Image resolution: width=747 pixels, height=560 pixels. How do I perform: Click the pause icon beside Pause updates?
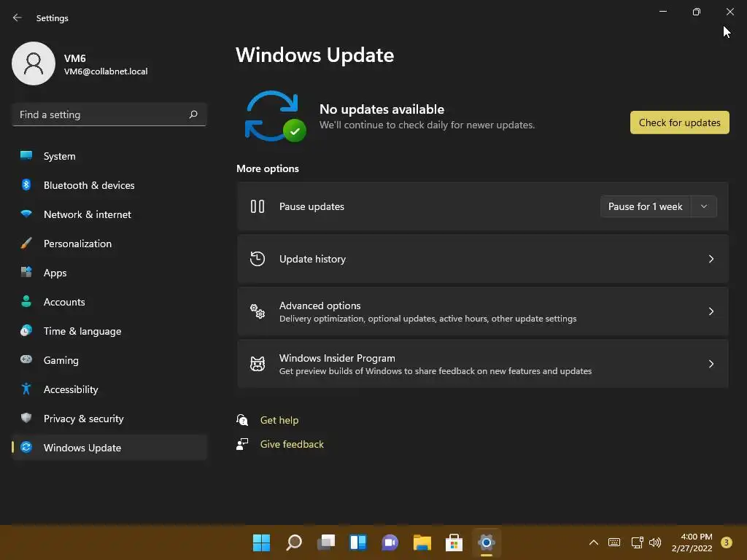point(258,206)
